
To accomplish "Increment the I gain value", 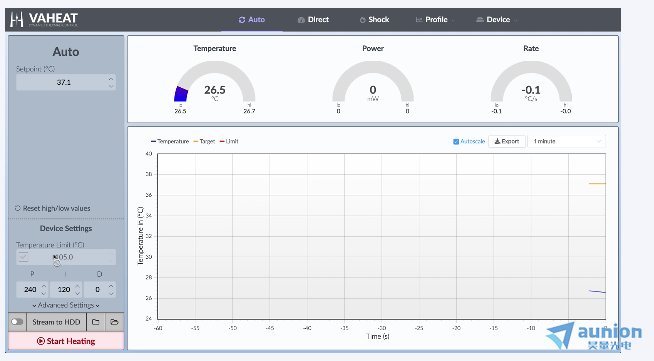I will coord(78,286).
